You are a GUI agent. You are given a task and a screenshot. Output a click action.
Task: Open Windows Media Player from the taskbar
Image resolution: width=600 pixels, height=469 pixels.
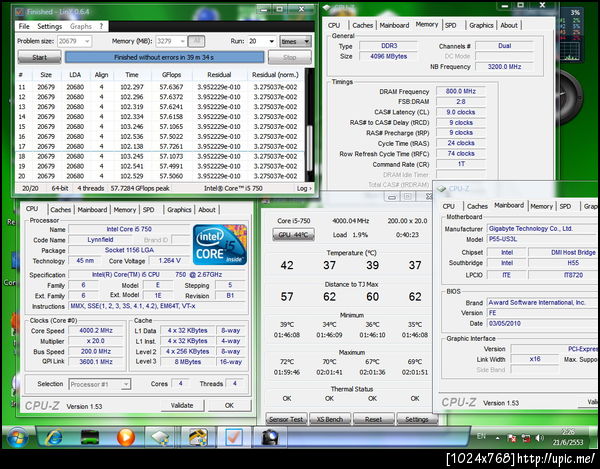coord(126,437)
